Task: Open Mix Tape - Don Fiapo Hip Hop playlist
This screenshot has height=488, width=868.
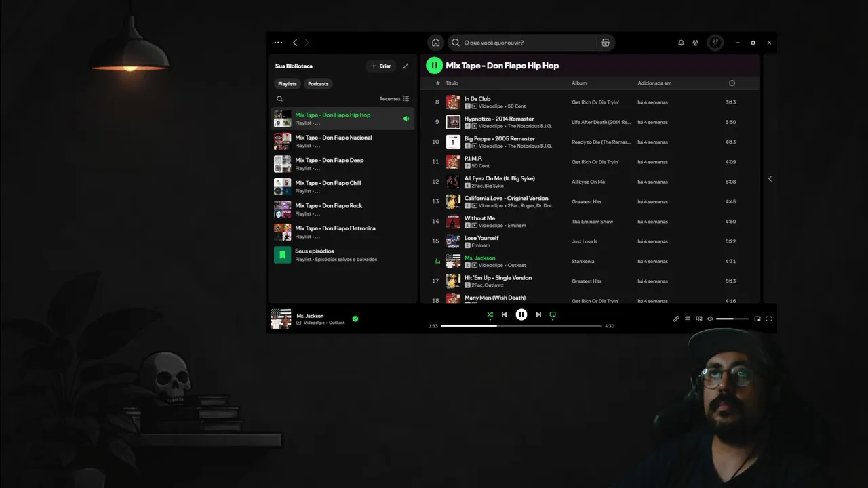Action: pos(342,119)
